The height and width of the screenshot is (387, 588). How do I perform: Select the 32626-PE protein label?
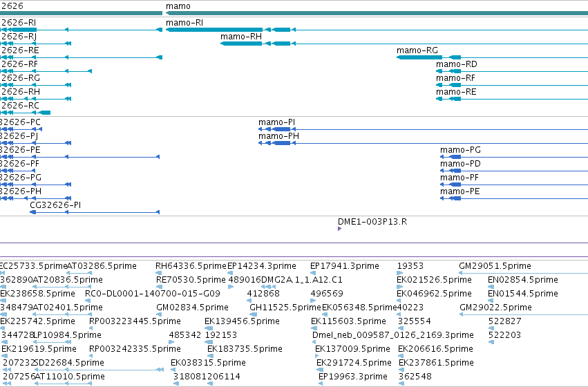[x=20, y=150]
